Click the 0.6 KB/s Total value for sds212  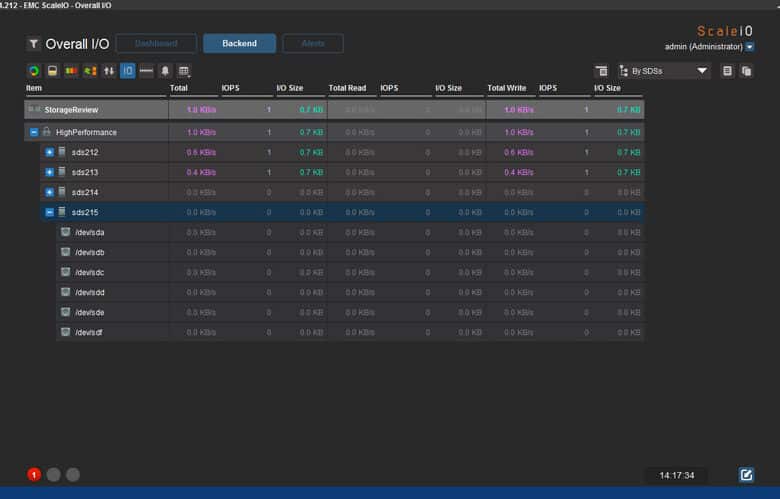coord(201,152)
